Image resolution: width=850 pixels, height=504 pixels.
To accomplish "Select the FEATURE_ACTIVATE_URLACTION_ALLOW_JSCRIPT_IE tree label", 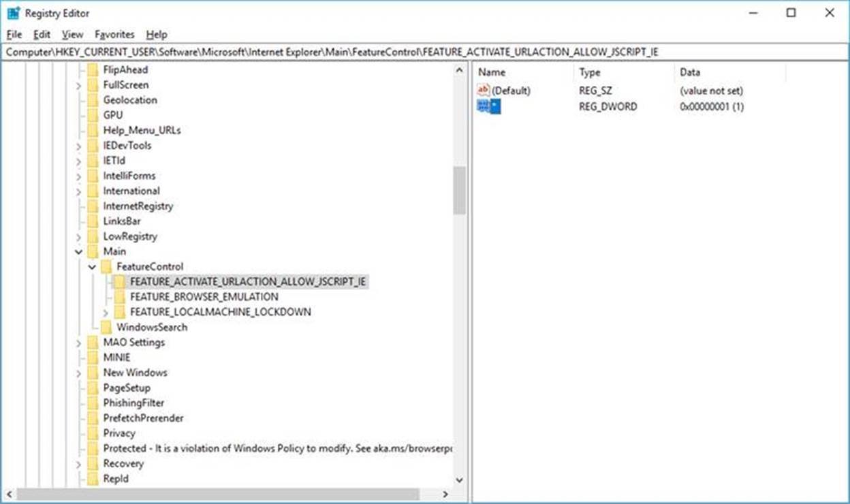I will [x=249, y=281].
